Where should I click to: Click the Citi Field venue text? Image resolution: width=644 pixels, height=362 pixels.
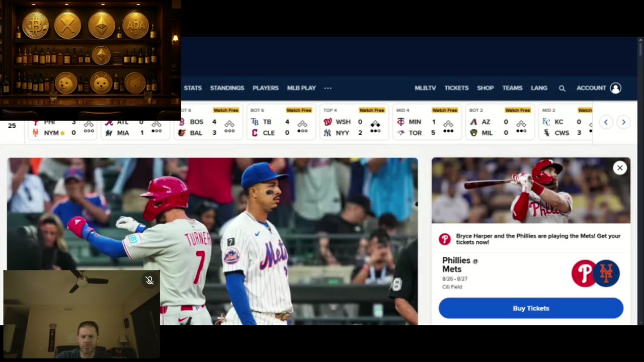[x=452, y=287]
